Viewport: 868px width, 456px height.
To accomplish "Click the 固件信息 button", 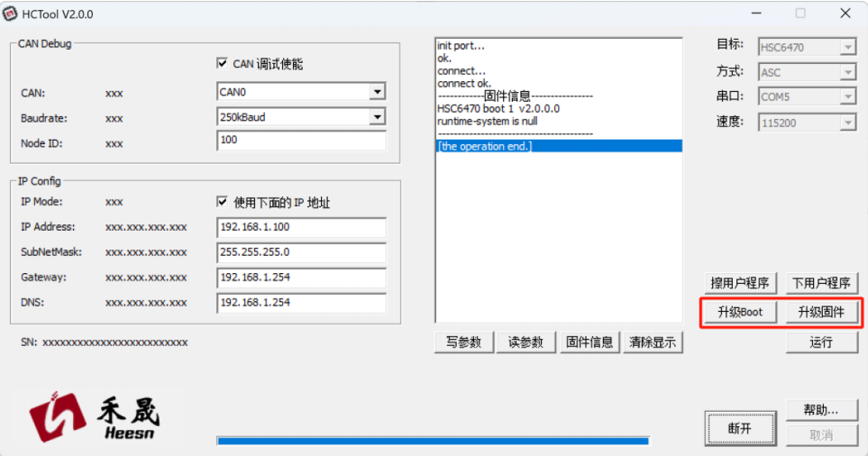I will tap(589, 342).
